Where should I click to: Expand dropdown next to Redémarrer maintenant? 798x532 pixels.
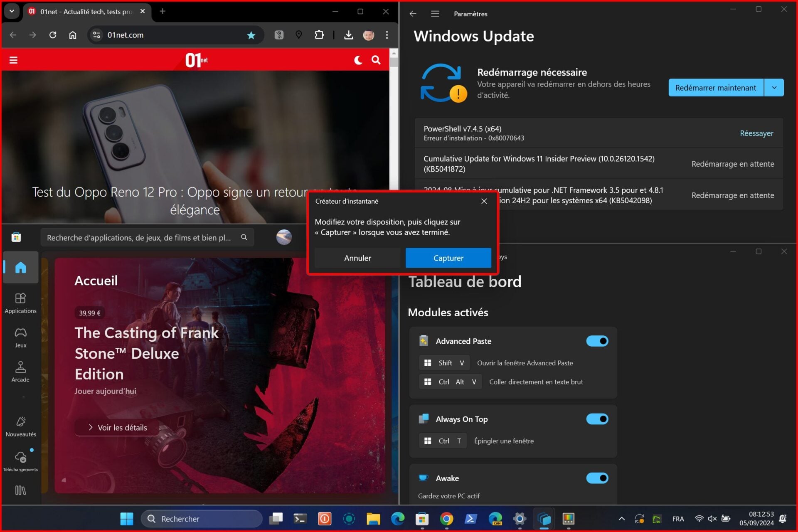click(774, 88)
